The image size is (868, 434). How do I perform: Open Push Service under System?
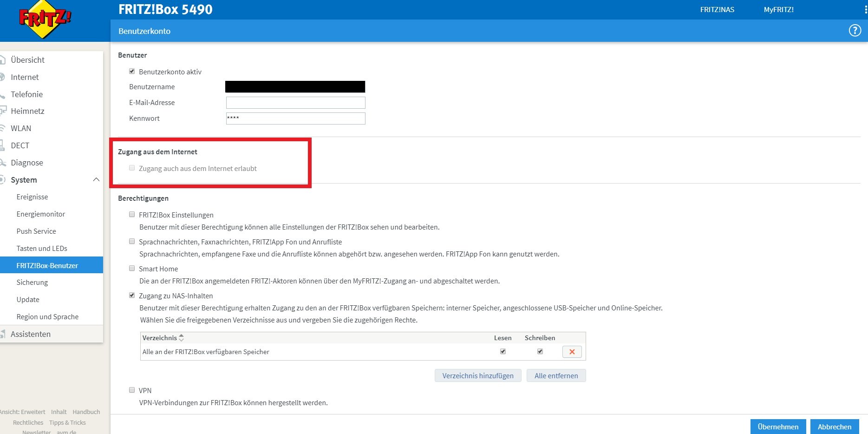36,231
